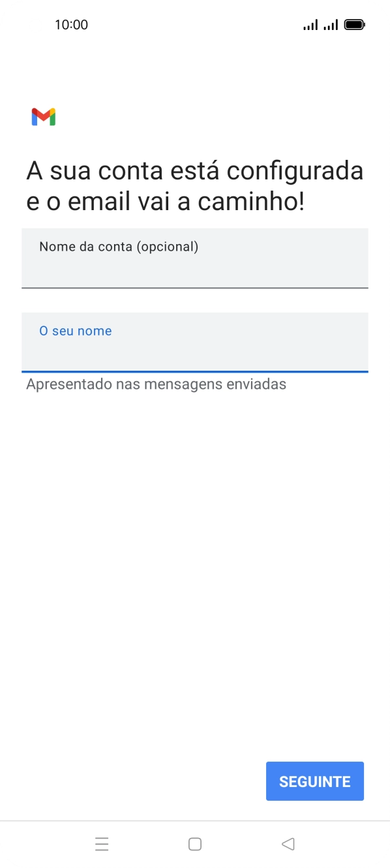Tap the status bar
Screen dimensions: 390x868
click(x=195, y=24)
